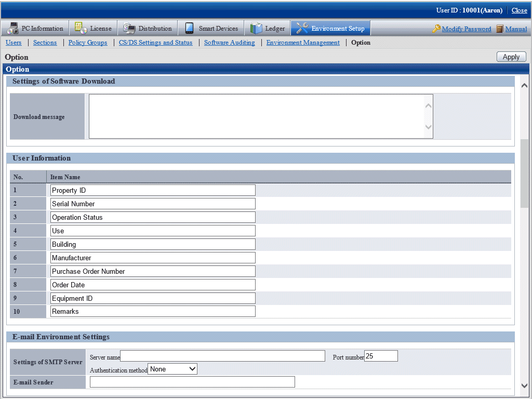Click the Ledger book icon
This screenshot has height=399, width=532.
click(256, 29)
